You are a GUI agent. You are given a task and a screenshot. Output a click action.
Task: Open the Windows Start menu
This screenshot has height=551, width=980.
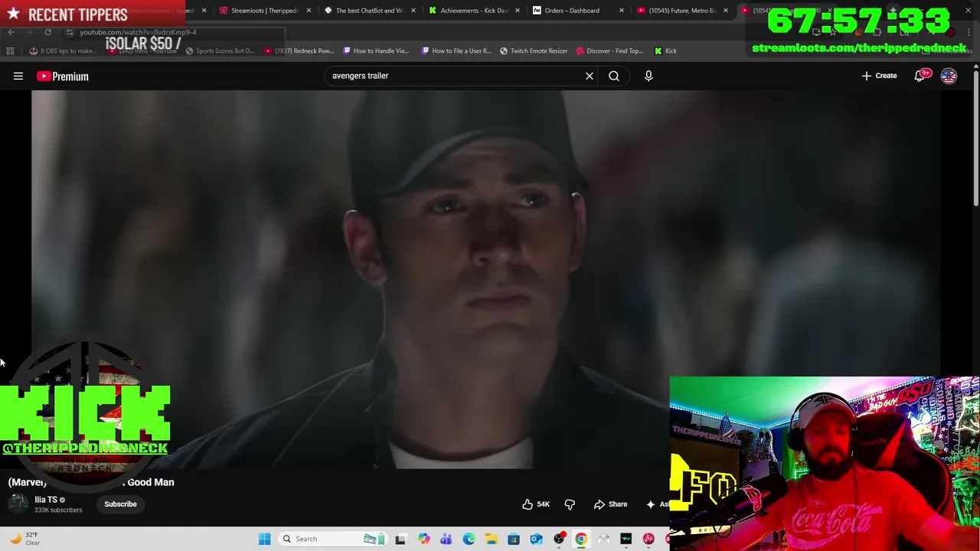click(264, 539)
